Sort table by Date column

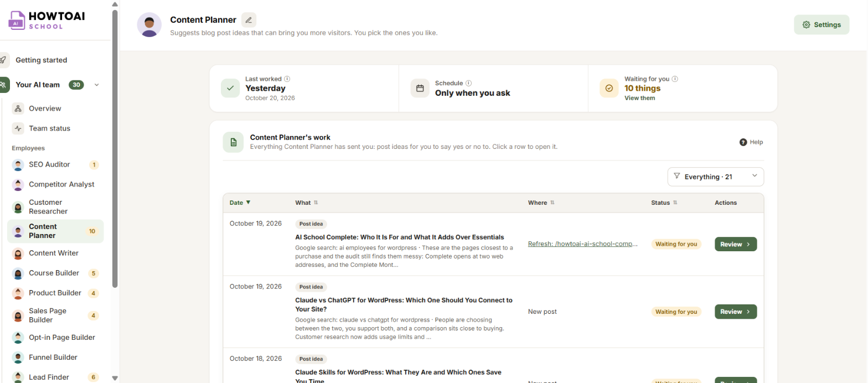(240, 203)
